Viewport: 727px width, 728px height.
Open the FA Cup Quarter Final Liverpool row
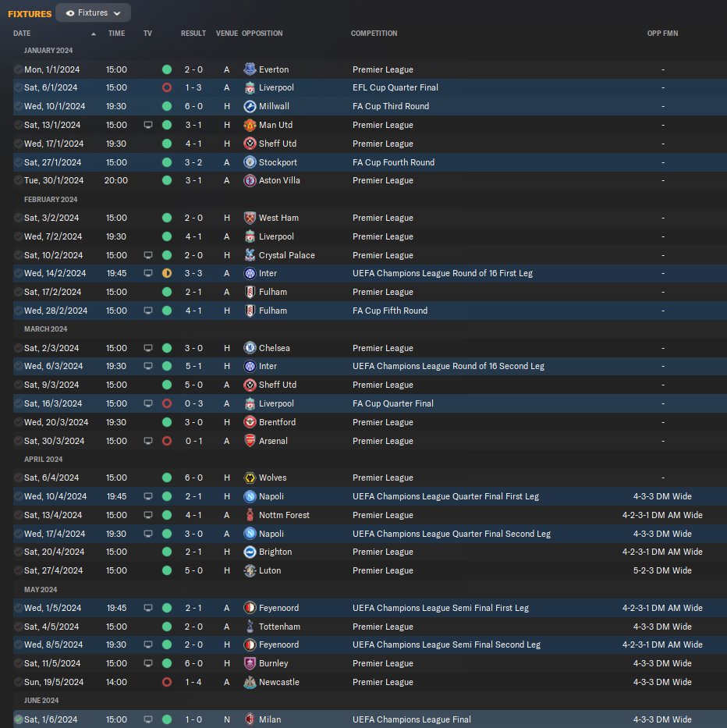[370, 403]
